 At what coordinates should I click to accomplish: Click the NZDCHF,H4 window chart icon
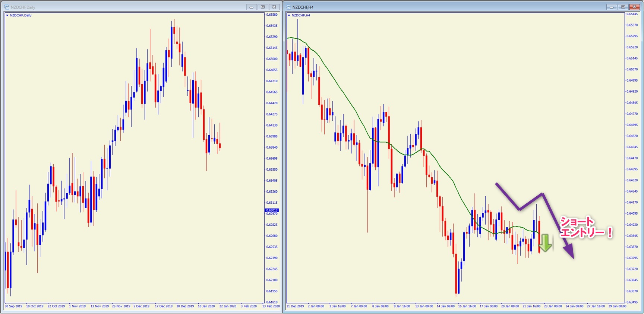point(288,7)
